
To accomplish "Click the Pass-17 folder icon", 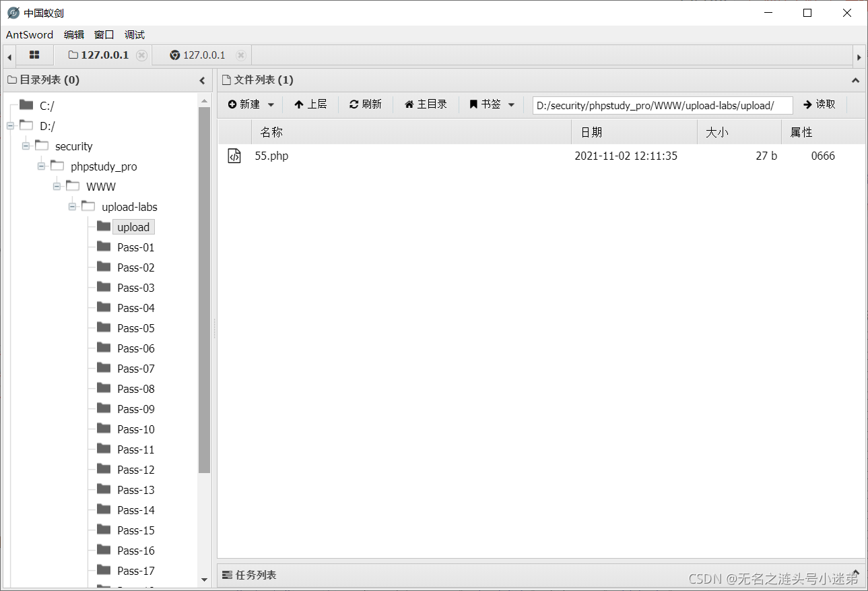I will (104, 570).
